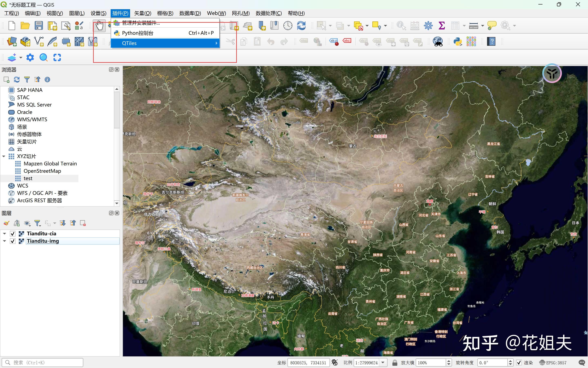Image resolution: width=588 pixels, height=368 pixels.
Task: Open the 数据处理(C) menu
Action: (x=269, y=13)
